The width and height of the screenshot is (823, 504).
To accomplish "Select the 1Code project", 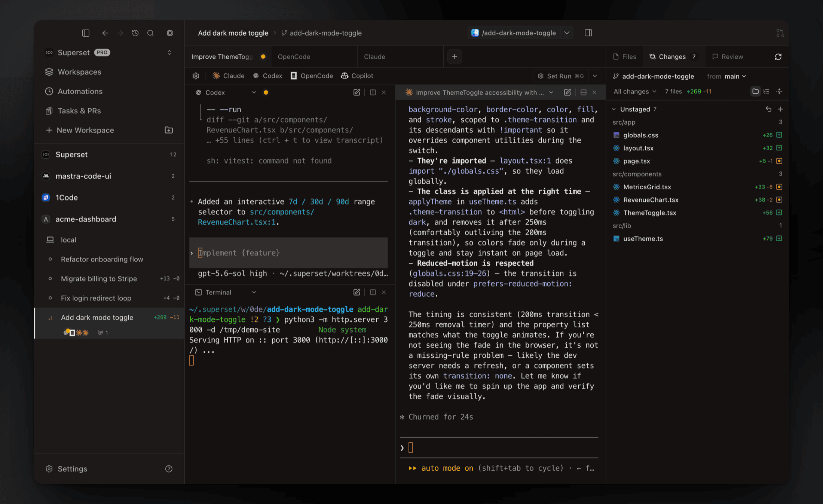I will click(109, 198).
